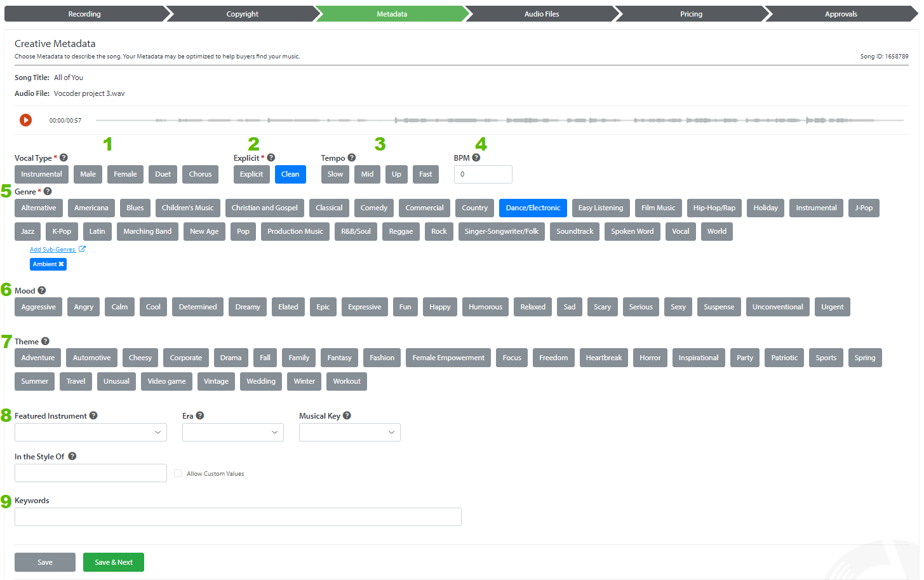Open Theme help question icon
The image size is (924, 580).
pos(45,341)
